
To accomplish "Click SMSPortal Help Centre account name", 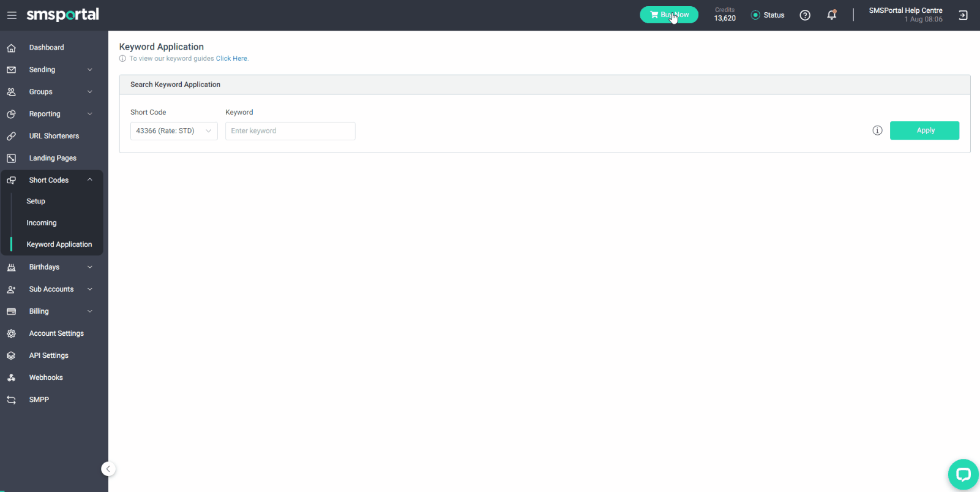I will point(905,10).
